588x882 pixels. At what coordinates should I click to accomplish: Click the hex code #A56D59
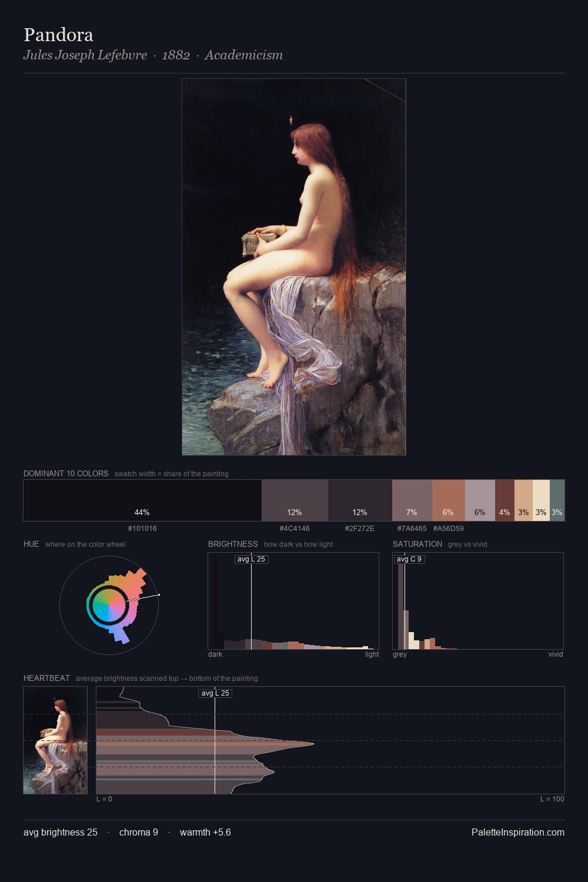pyautogui.click(x=448, y=529)
